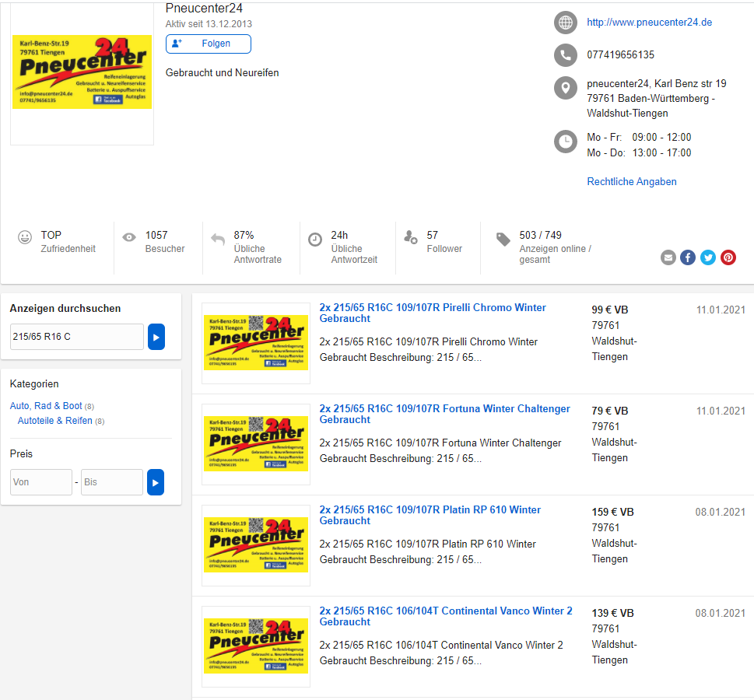Click the Gebraucht und Neureifen description
Screen dimensions: 754x700
pyautogui.click(x=223, y=72)
